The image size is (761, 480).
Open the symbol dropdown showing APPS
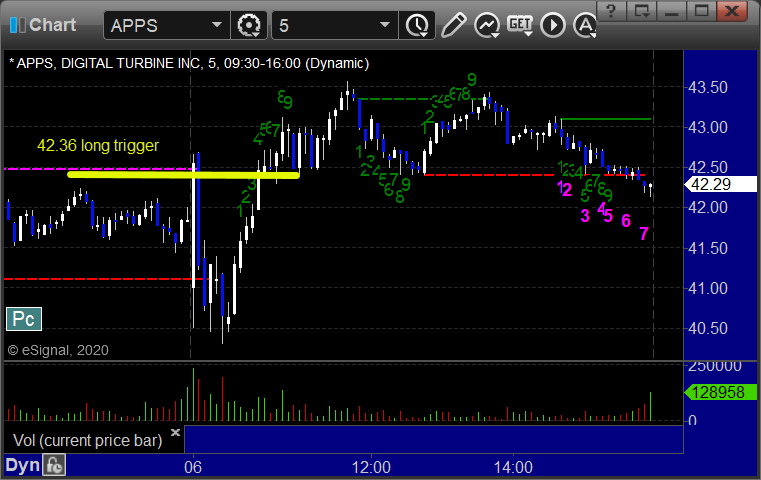click(166, 25)
